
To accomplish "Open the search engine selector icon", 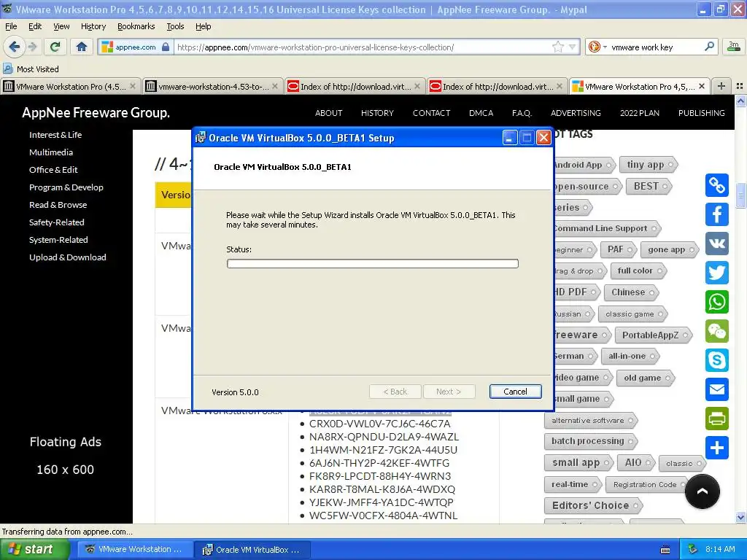I will click(x=597, y=47).
